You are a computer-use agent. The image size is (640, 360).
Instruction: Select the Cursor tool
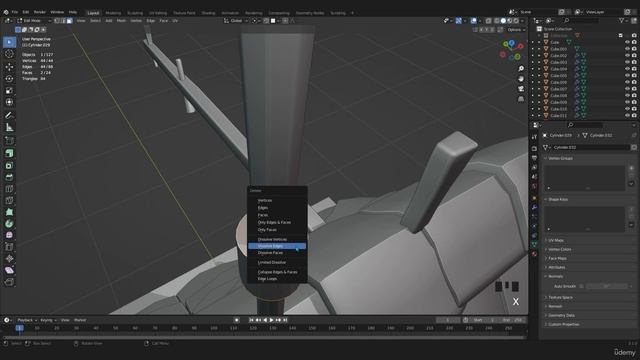click(x=9, y=54)
